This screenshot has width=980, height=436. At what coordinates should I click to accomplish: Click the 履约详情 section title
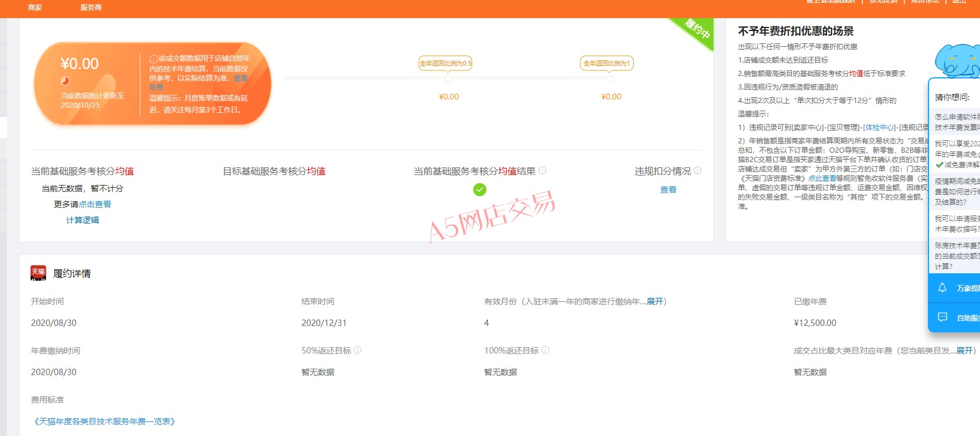72,273
